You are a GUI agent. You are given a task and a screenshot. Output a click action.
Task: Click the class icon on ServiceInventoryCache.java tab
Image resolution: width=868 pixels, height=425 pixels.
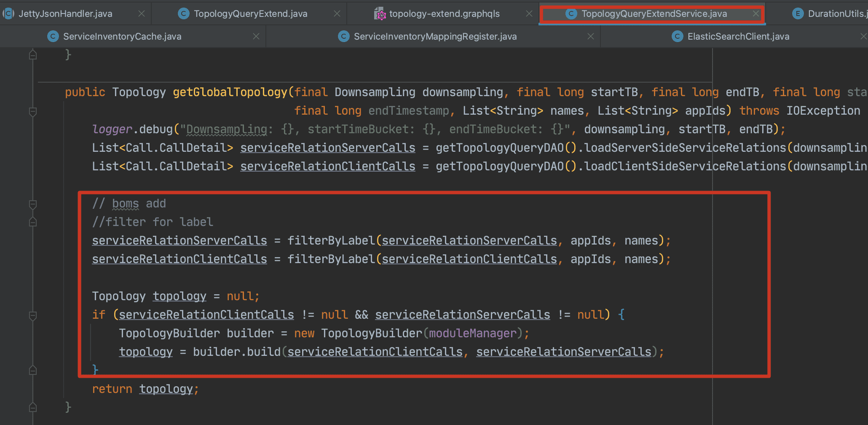point(53,37)
